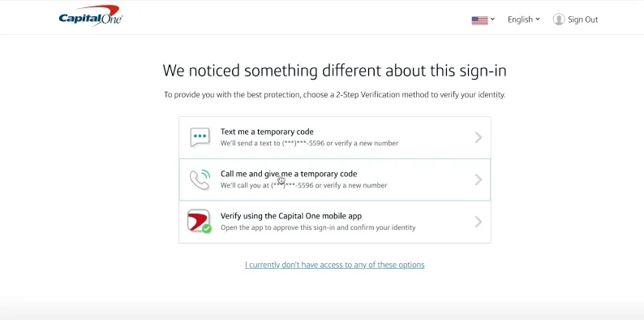Click the green checkmark badge on app icon
The width and height of the screenshot is (644, 320).
207,229
